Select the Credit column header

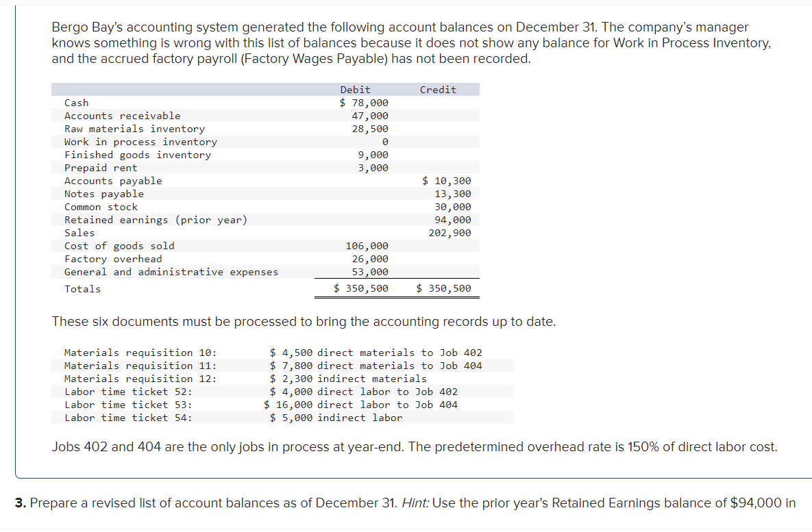(x=438, y=89)
